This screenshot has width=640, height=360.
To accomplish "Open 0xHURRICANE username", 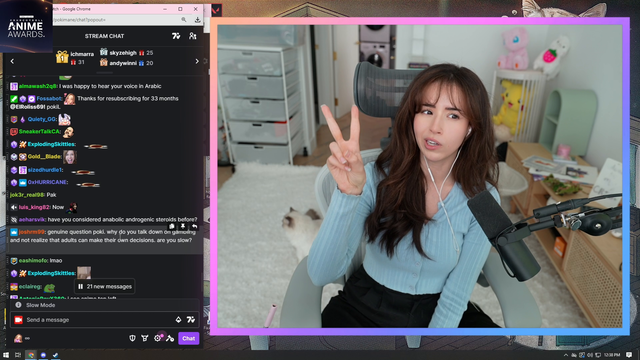I will (48, 182).
